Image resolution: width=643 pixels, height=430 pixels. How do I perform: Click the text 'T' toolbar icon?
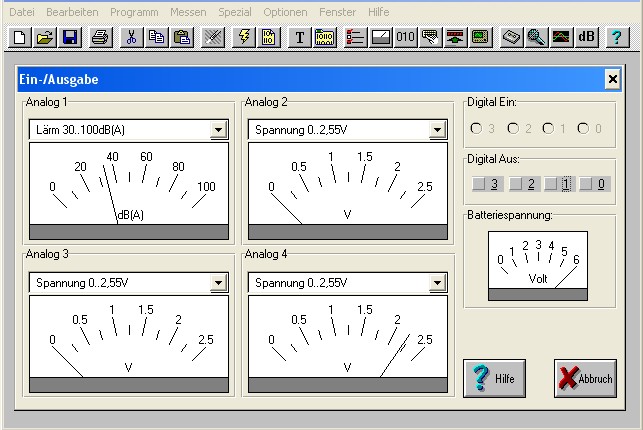299,37
